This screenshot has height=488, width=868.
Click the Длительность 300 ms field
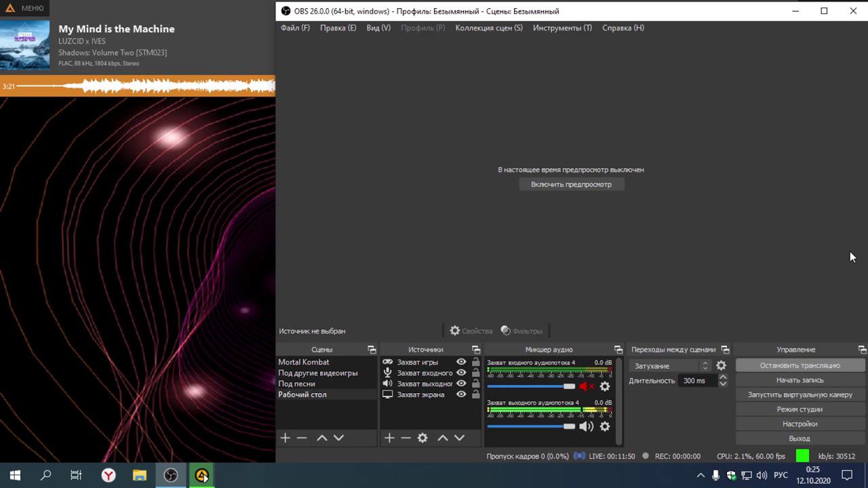(x=698, y=381)
